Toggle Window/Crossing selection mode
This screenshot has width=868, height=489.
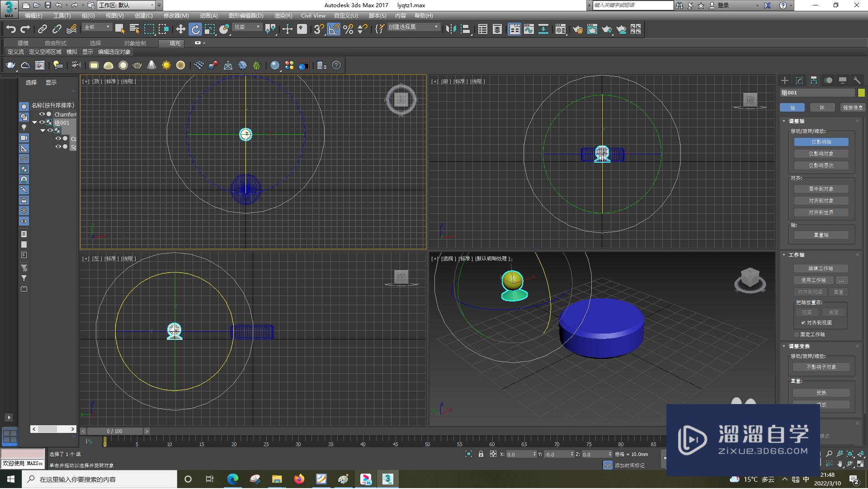point(163,29)
